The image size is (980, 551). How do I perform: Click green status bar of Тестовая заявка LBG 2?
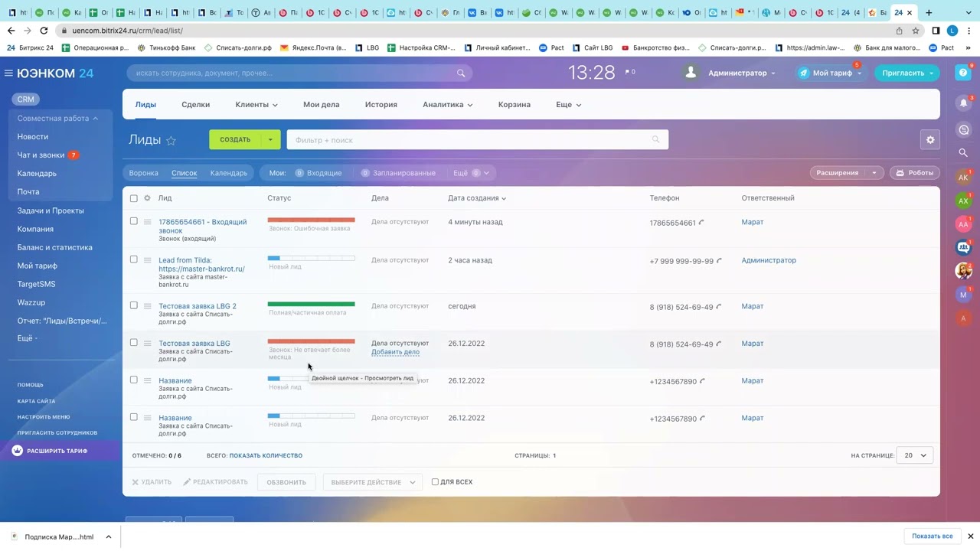tap(311, 305)
